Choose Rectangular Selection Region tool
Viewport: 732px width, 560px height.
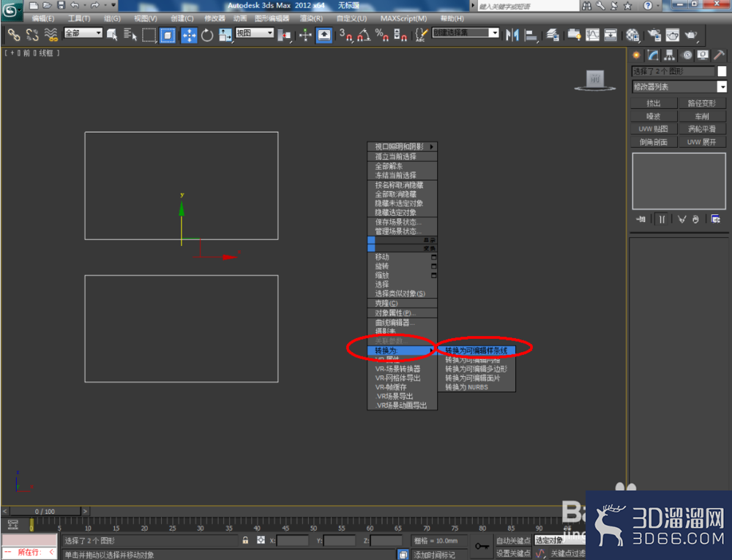[x=149, y=35]
